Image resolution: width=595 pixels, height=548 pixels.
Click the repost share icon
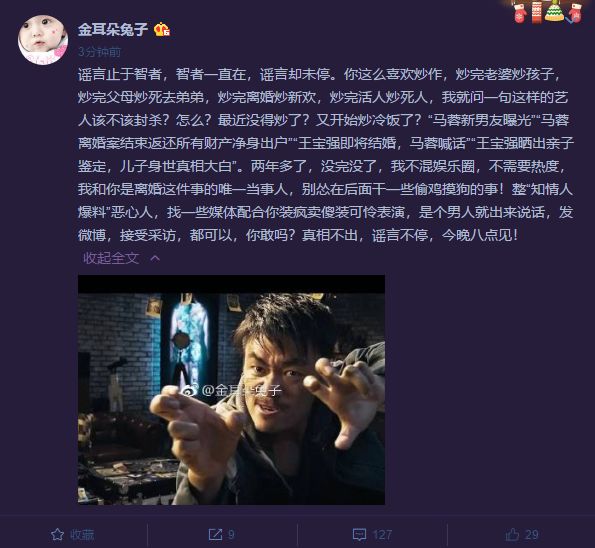(216, 535)
